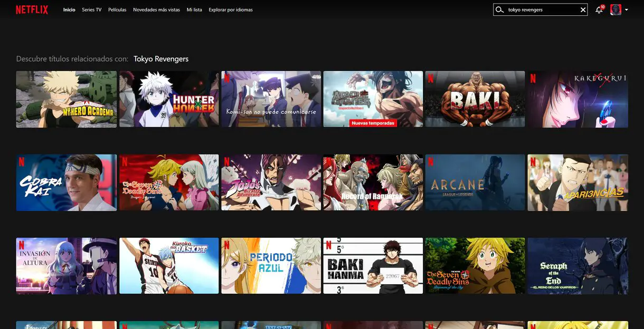The height and width of the screenshot is (329, 644).
Task: Open Novedades más vistas
Action: click(x=156, y=9)
